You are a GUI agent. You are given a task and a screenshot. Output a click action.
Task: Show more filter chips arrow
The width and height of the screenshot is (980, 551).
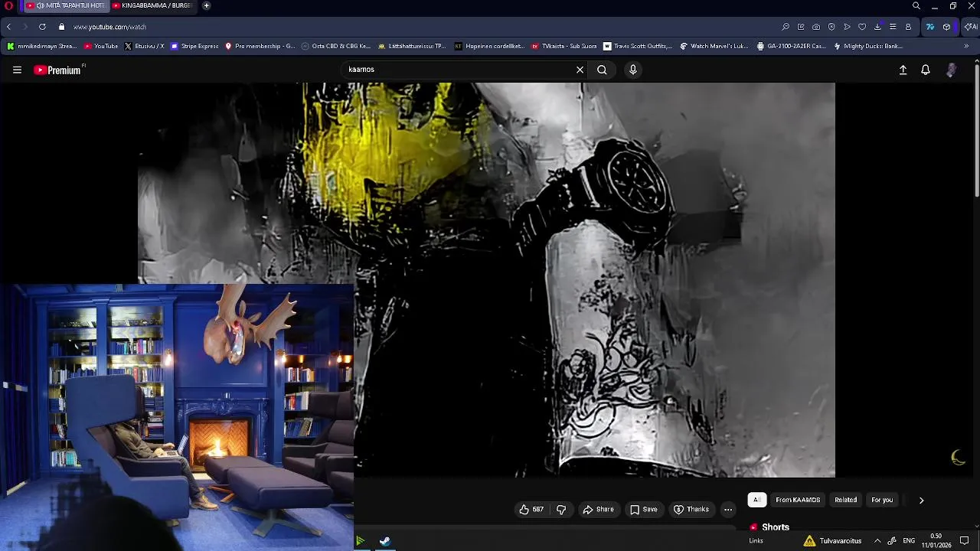(x=921, y=500)
